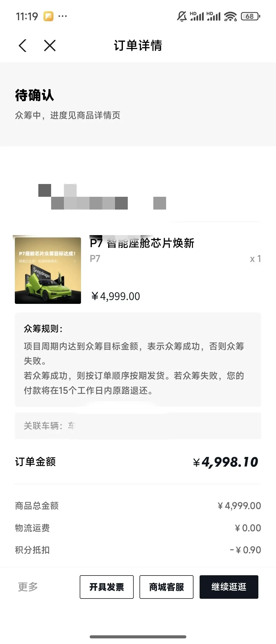The width and height of the screenshot is (276, 644).
Task: Tap the yellow notification app icon
Action: (x=49, y=16)
